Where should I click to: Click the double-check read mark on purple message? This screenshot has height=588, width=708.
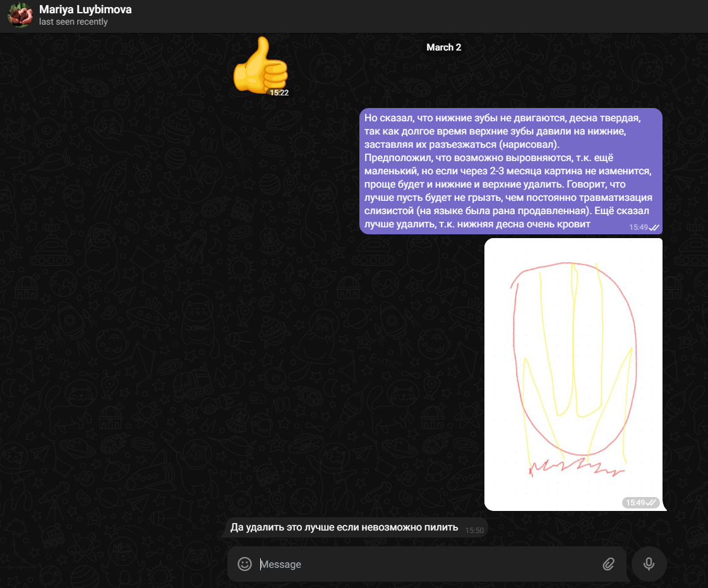654,227
